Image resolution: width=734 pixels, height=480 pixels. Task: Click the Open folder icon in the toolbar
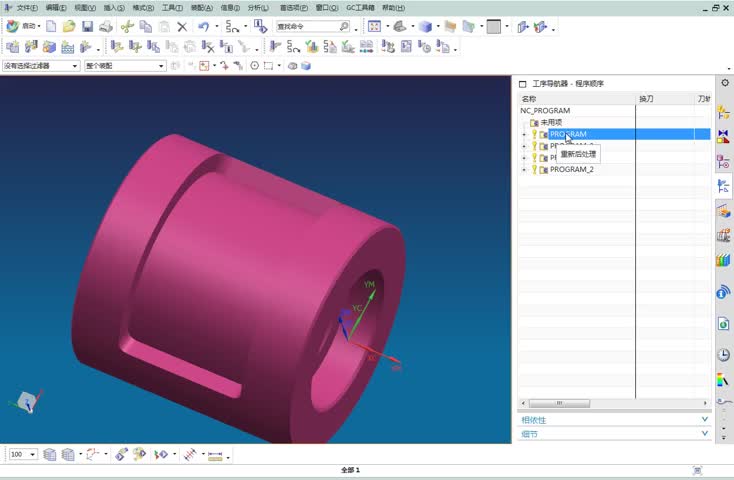click(x=69, y=27)
